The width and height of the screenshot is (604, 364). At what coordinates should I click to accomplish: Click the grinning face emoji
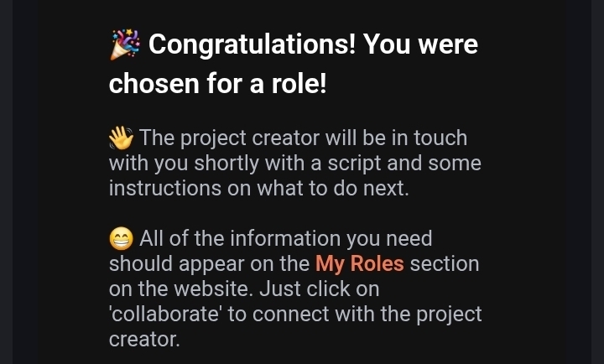(122, 239)
